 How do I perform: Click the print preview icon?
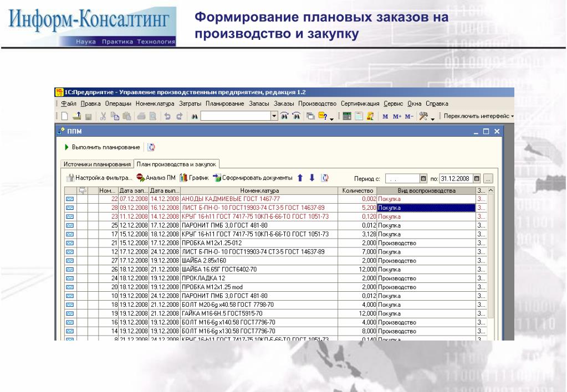point(153,116)
